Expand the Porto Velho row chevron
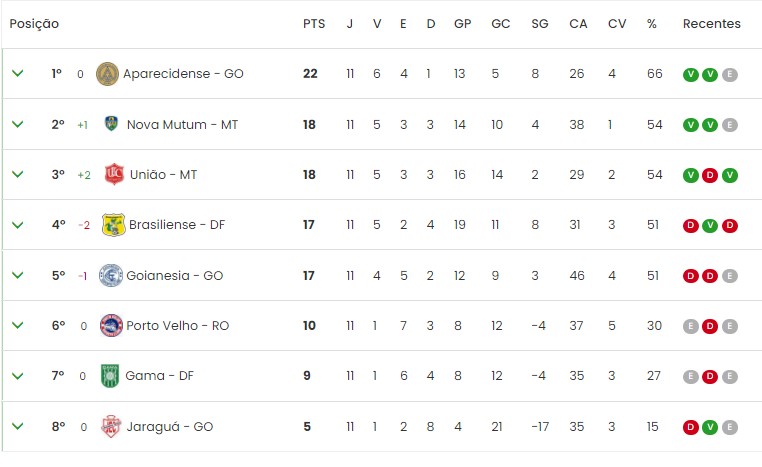 (17, 325)
